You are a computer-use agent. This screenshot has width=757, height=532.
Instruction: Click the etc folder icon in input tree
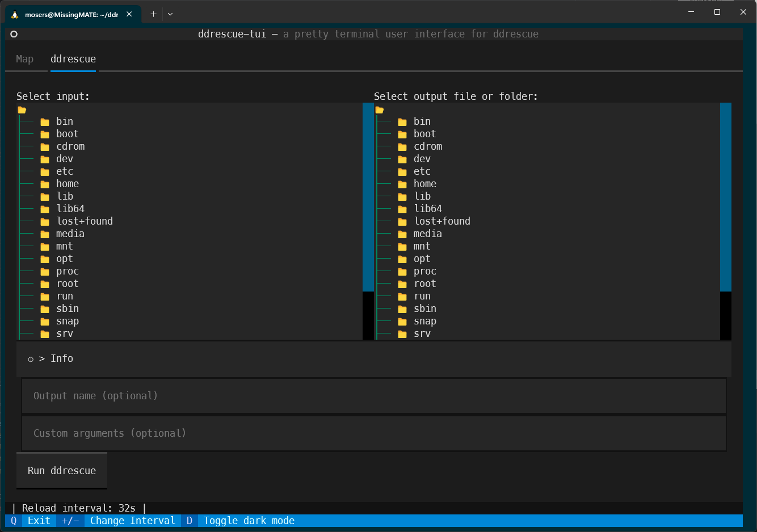(45, 172)
